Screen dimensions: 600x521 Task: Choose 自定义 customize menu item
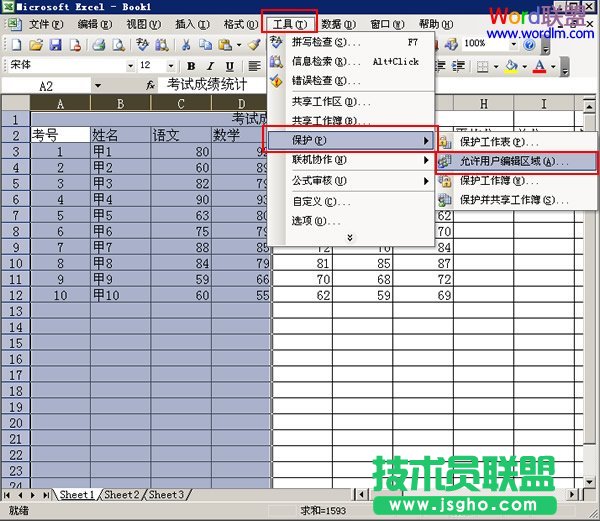[x=351, y=201]
